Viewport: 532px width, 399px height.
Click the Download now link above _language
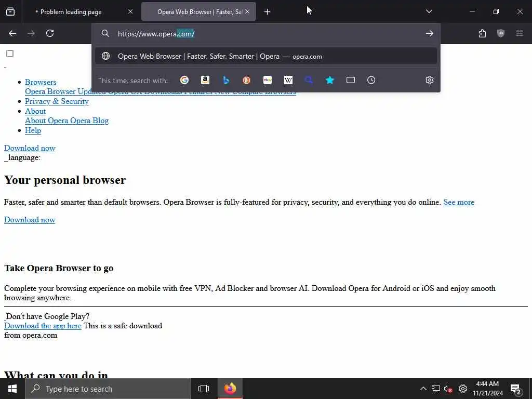point(30,148)
